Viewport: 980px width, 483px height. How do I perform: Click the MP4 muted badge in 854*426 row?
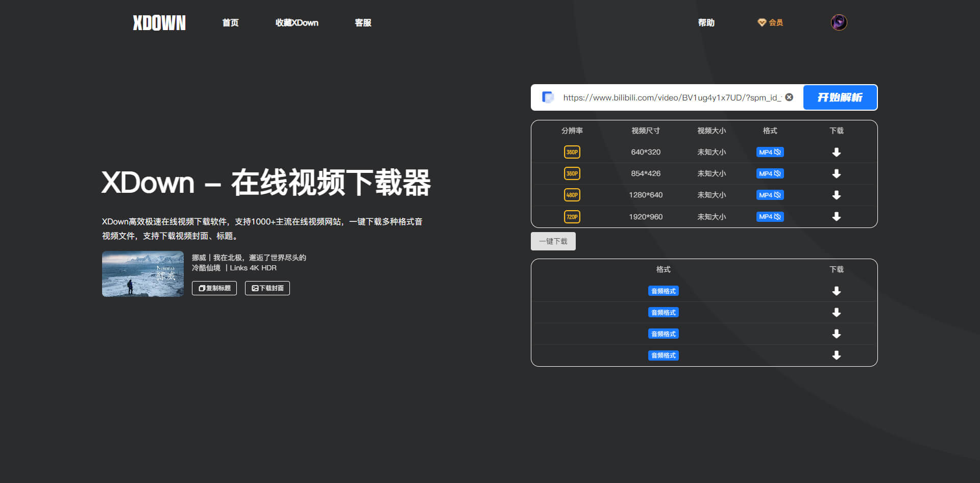click(770, 173)
